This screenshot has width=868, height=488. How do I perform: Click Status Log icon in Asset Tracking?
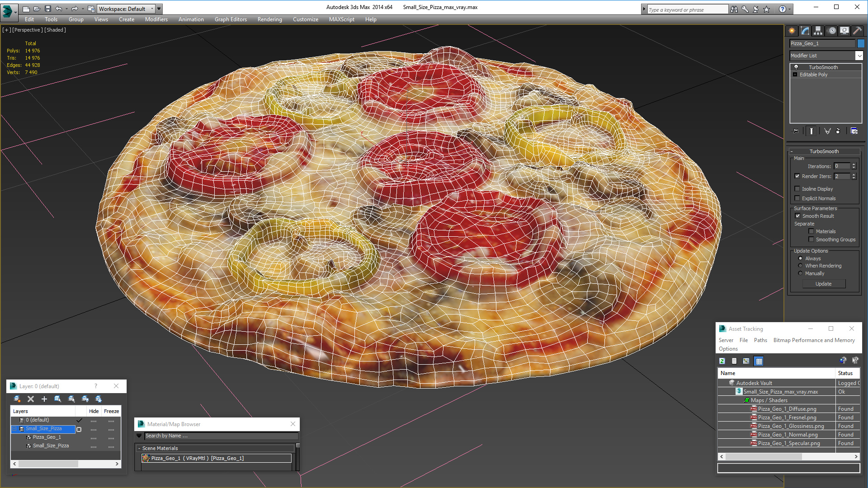[x=734, y=361]
